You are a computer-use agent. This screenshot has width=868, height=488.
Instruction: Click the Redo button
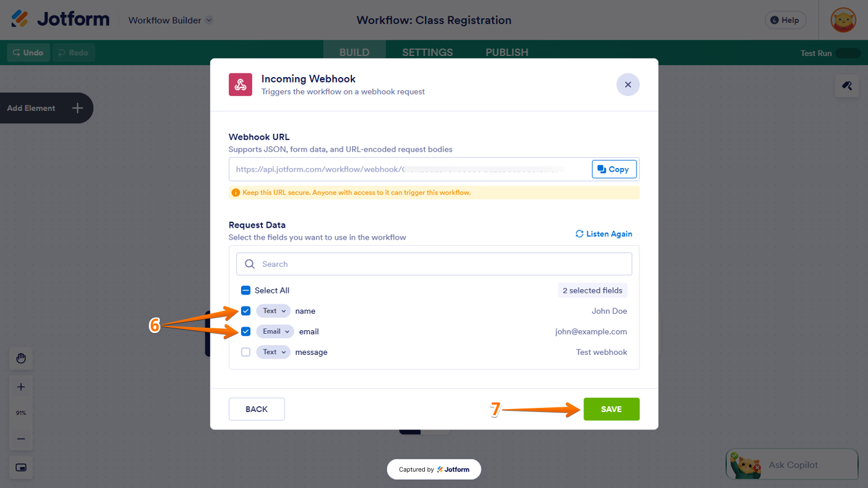coord(74,52)
